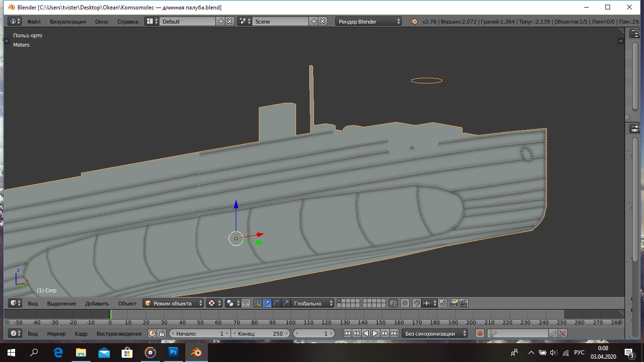The width and height of the screenshot is (644, 362).
Task: Jump to the first frame of timeline
Action: click(347, 334)
